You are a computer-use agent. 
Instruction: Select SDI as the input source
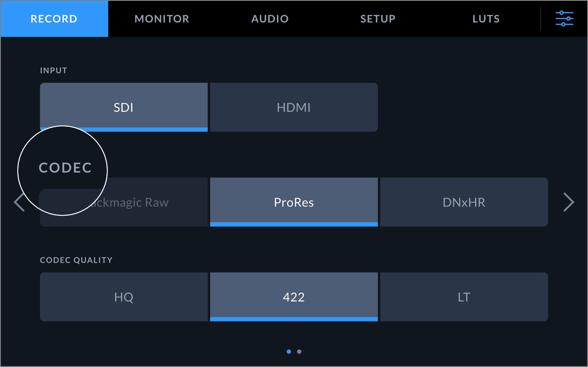pos(124,107)
